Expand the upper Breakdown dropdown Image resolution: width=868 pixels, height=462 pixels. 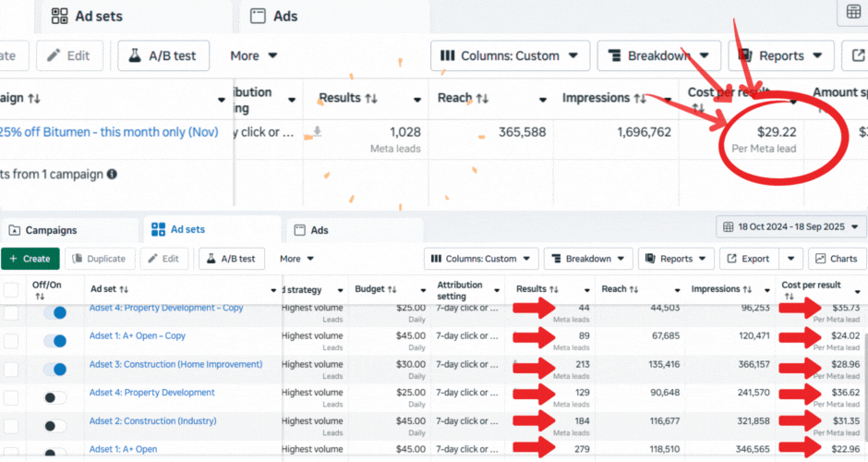658,55
